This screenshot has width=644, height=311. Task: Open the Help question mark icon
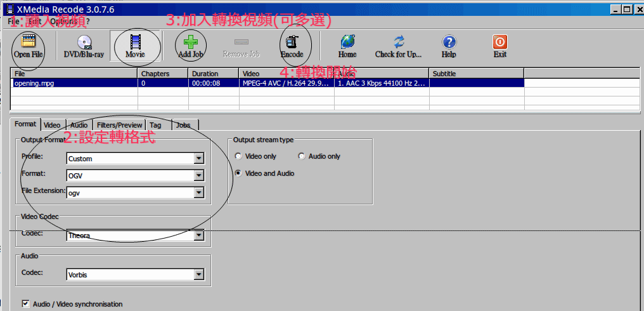coord(449,42)
